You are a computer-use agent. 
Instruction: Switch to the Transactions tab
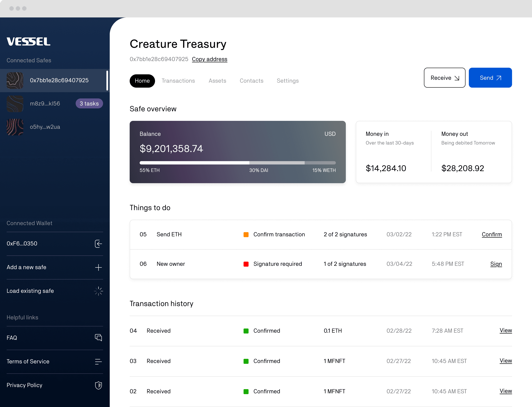click(x=178, y=81)
